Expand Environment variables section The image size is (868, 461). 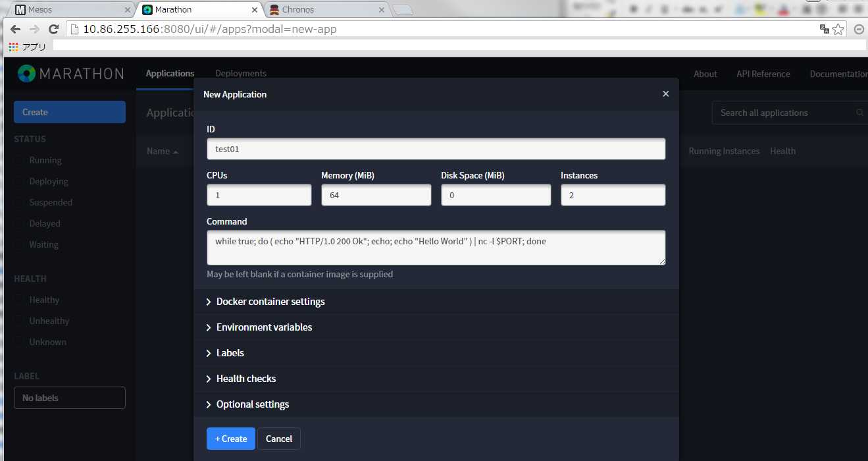tap(436, 327)
